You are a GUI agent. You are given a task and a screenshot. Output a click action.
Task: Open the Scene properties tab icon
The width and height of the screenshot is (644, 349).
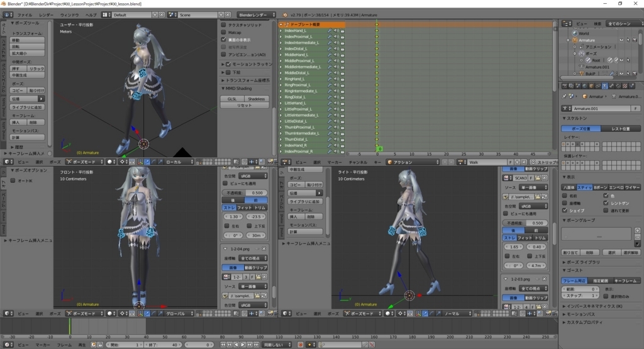point(578,86)
